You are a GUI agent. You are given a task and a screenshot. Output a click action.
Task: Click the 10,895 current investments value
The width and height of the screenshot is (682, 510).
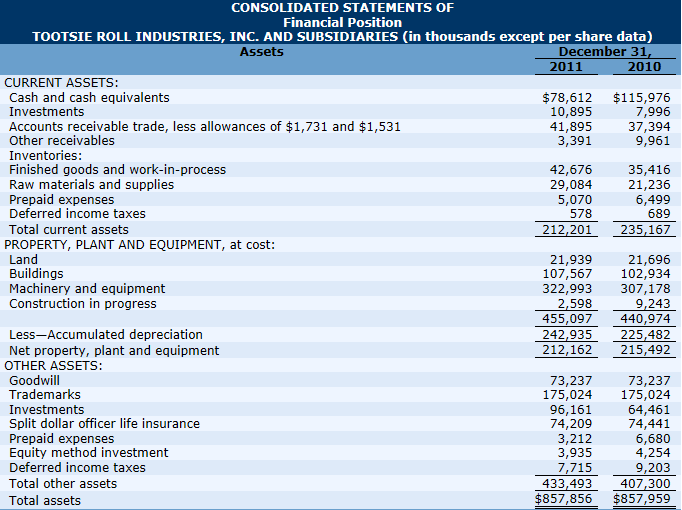[x=571, y=112]
